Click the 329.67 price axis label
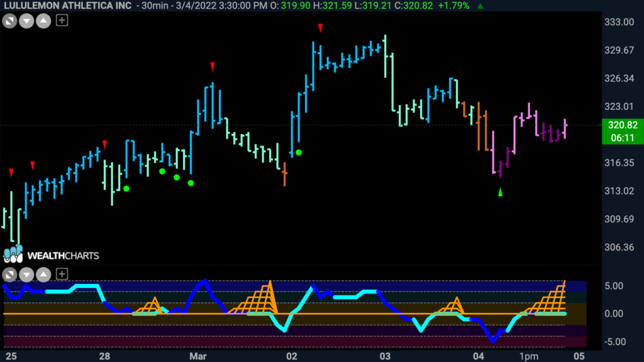The image size is (644, 362). [x=619, y=50]
